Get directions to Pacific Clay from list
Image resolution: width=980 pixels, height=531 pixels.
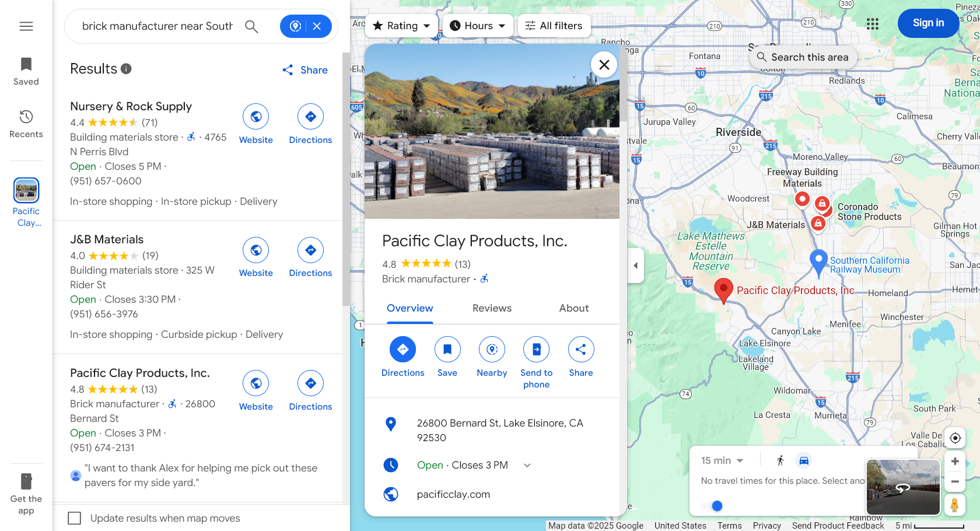[310, 391]
